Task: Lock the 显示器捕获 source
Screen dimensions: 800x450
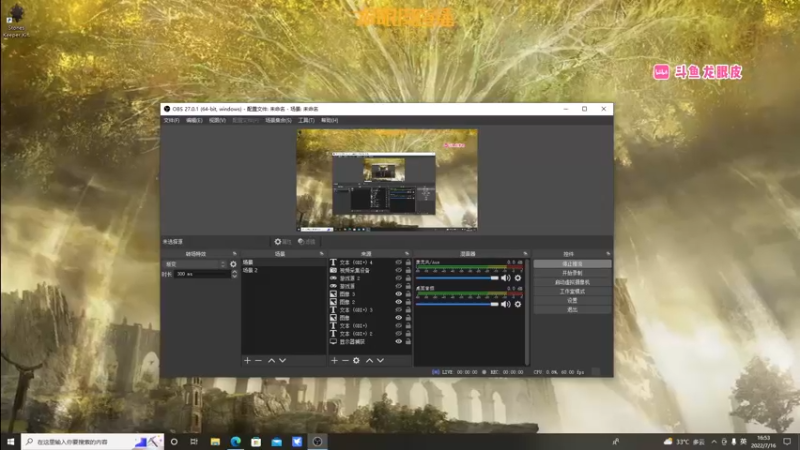Action: (408, 341)
